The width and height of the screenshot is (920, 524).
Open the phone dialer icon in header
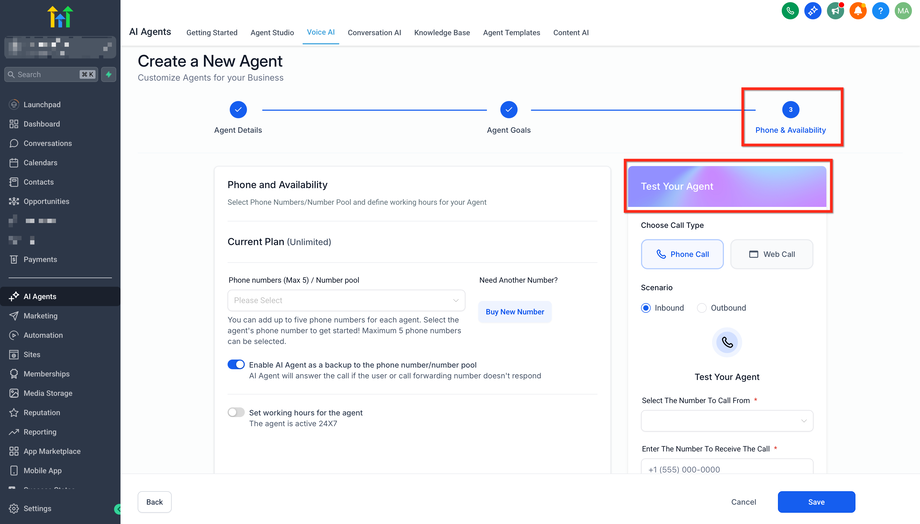click(x=790, y=11)
